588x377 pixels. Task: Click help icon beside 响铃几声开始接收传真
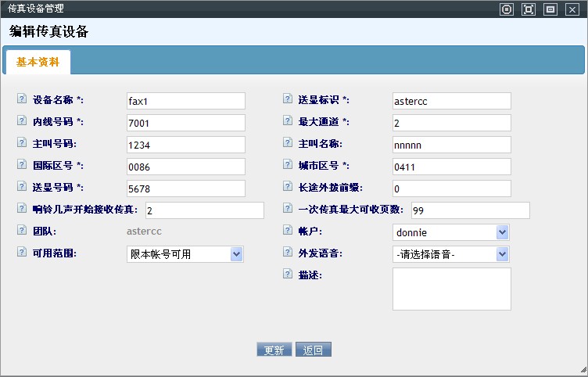coord(21,210)
